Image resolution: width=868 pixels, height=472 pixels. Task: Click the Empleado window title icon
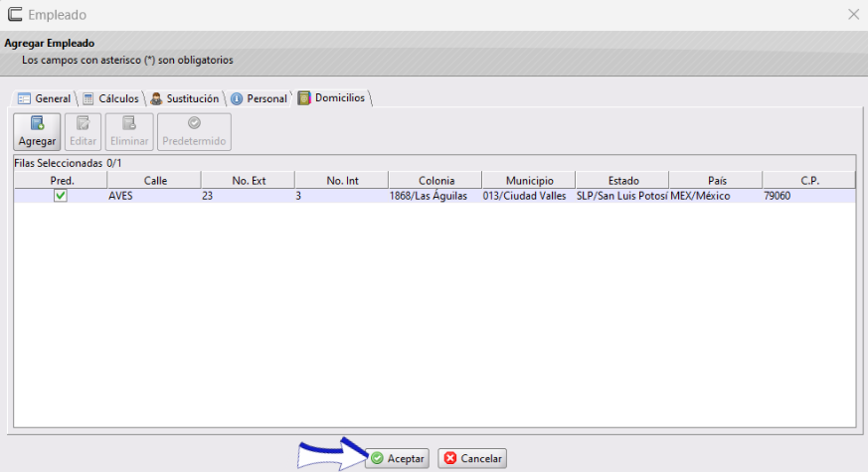15,14
